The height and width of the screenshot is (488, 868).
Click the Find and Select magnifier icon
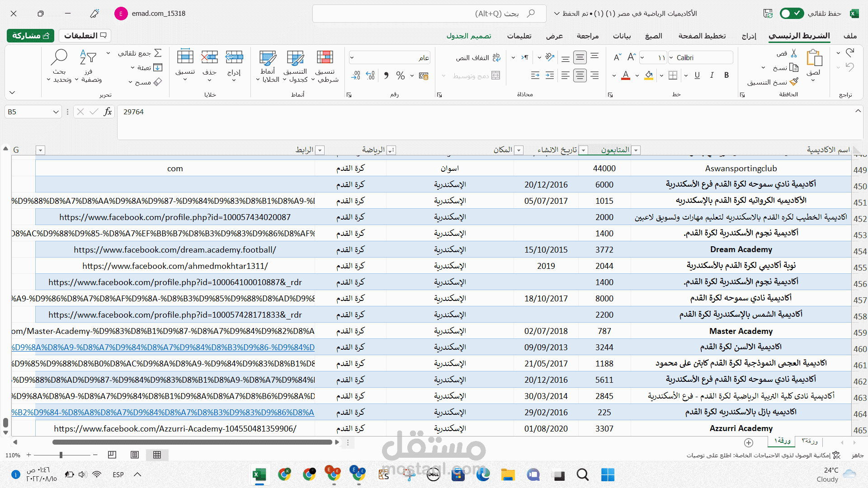pos(59,58)
